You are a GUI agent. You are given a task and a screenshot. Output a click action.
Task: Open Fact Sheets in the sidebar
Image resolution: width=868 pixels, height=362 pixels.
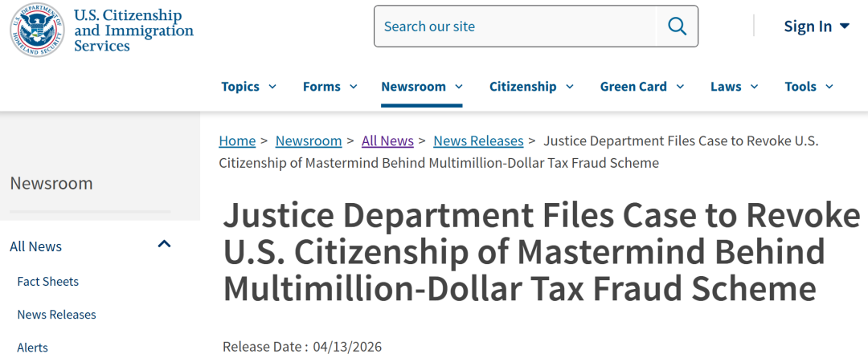48,282
